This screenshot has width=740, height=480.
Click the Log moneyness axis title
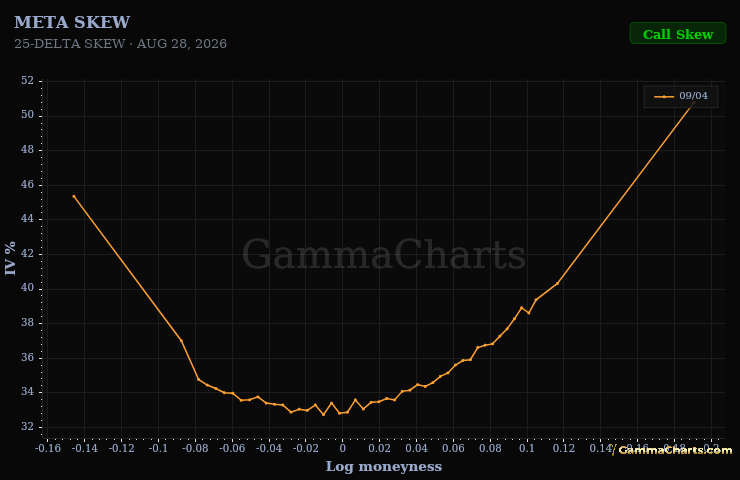click(x=384, y=466)
